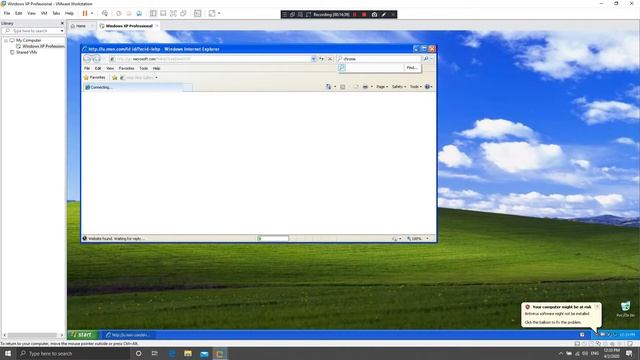Viewport: 640px width, 360px height.
Task: Collapse the My Computer tree node
Action: (6, 40)
